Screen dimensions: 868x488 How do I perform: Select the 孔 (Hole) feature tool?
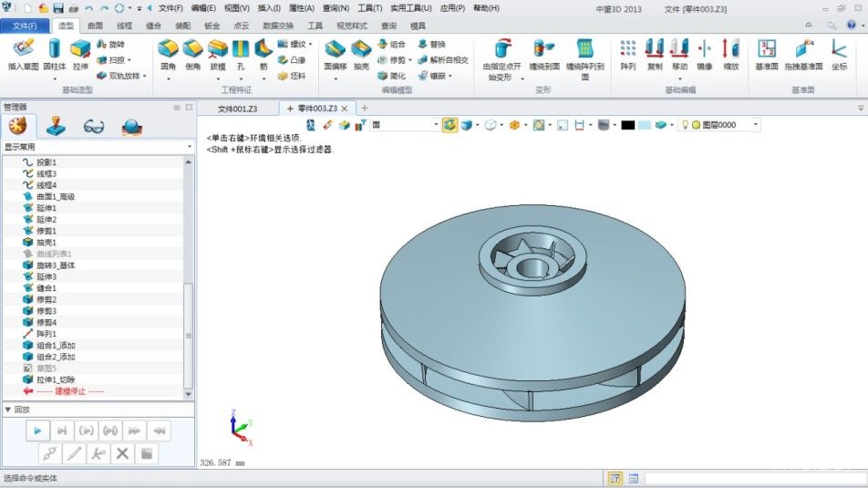click(x=240, y=54)
